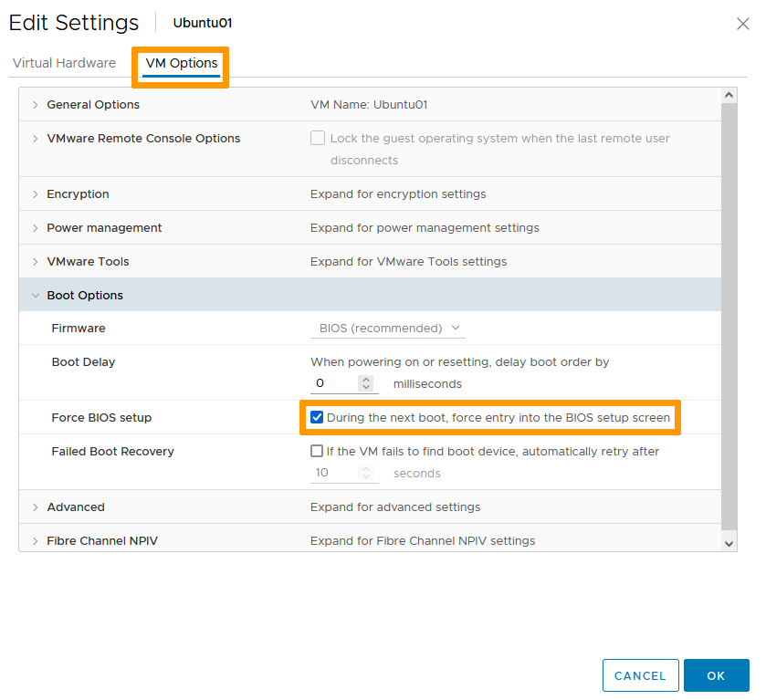Select the VM Options tab
The height and width of the screenshot is (700, 766).
(x=182, y=63)
